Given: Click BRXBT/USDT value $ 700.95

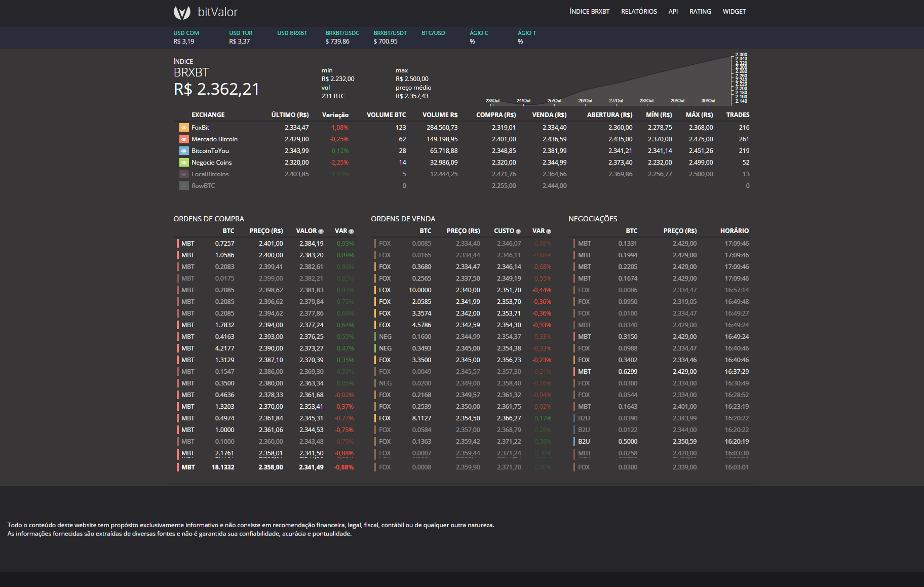Looking at the screenshot, I should 386,42.
